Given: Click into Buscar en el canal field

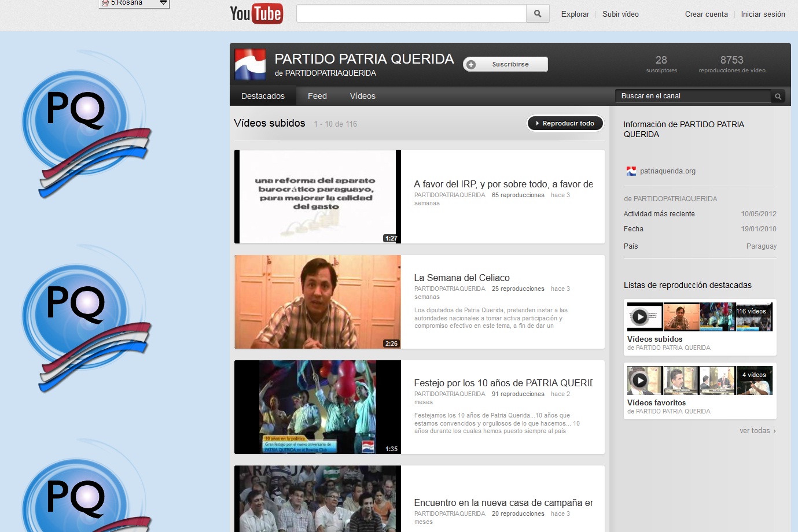Looking at the screenshot, I should coord(693,96).
